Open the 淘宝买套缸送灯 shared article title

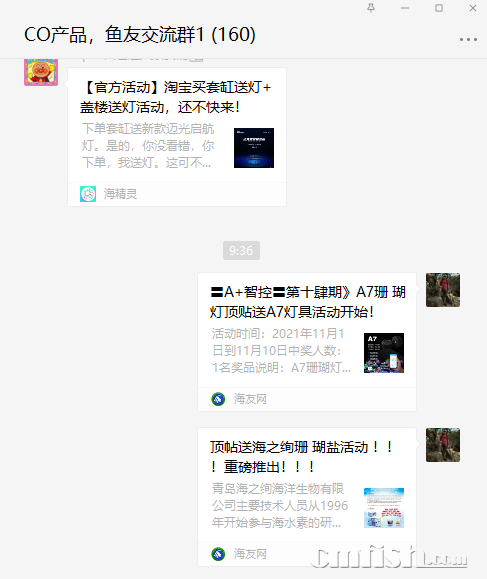[176, 97]
